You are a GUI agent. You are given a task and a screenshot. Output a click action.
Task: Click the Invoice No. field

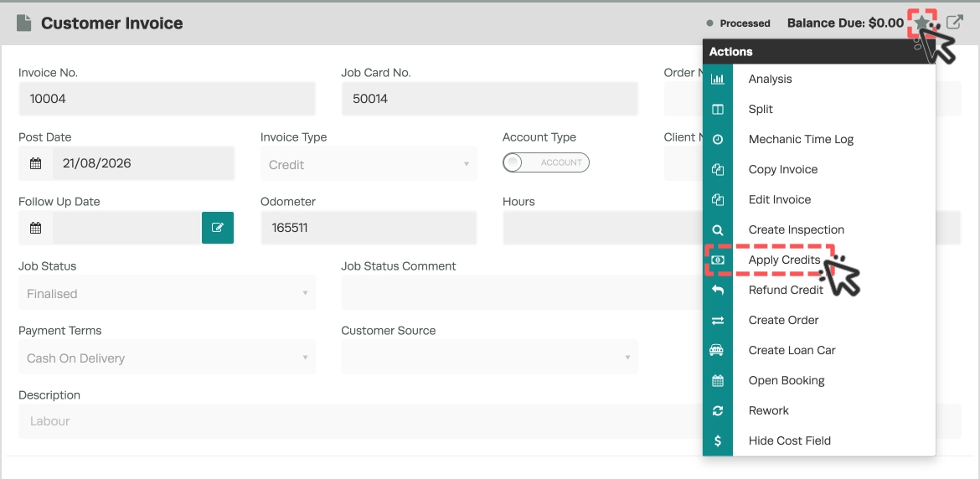coord(167,99)
